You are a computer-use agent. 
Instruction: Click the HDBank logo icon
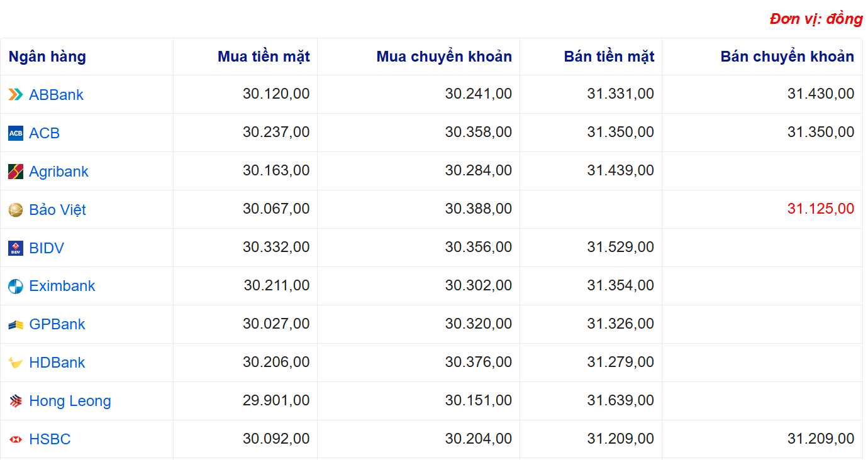pyautogui.click(x=16, y=363)
